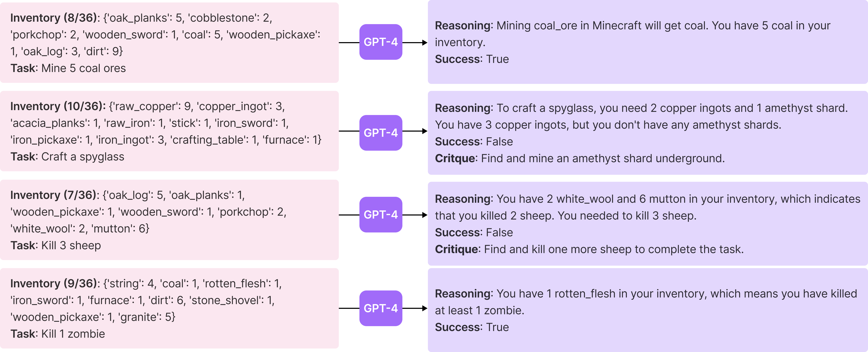Click 'Success: False' in the spyglass output
The image size is (868, 352).
pyautogui.click(x=474, y=142)
